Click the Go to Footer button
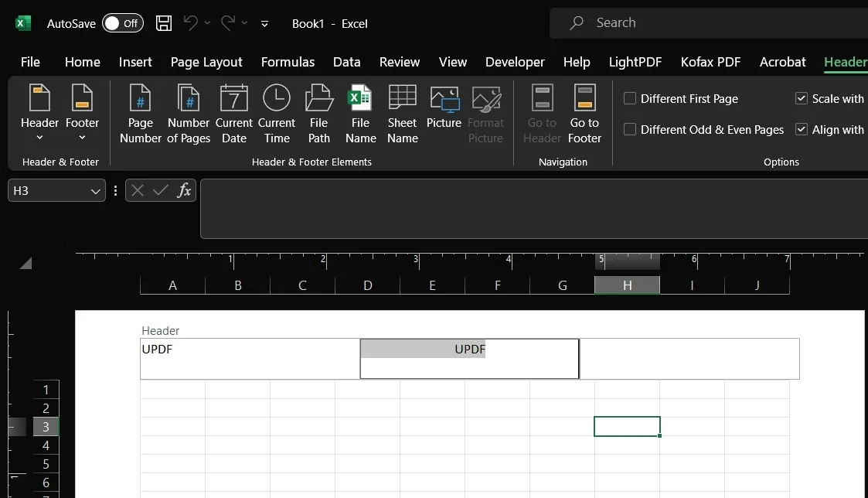Screen dimensions: 868x498 tap(584, 114)
